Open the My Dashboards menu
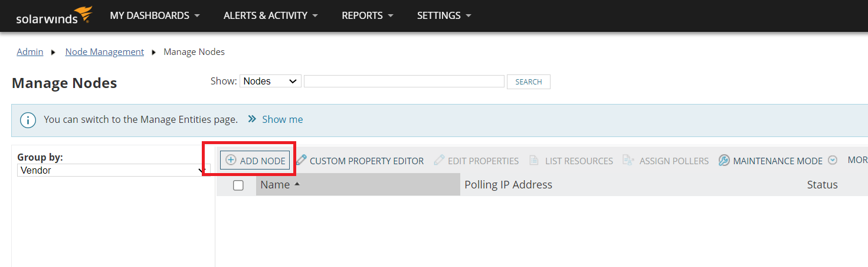This screenshot has height=267, width=868. point(155,16)
